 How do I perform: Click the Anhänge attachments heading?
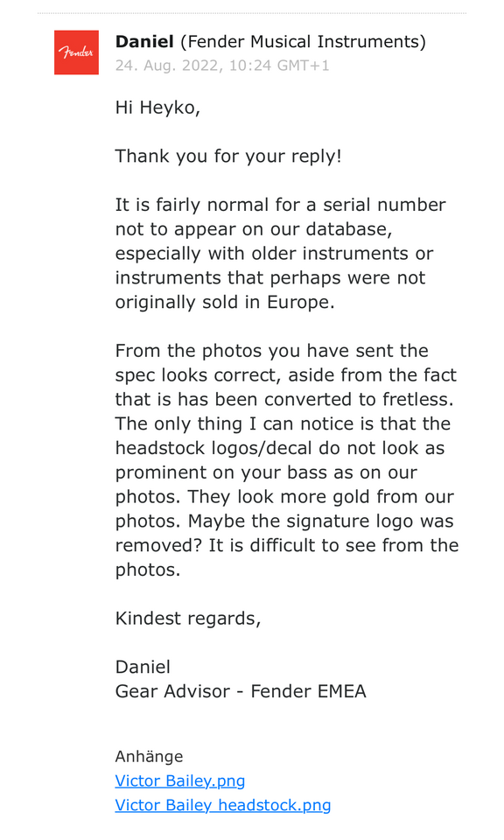point(149,756)
